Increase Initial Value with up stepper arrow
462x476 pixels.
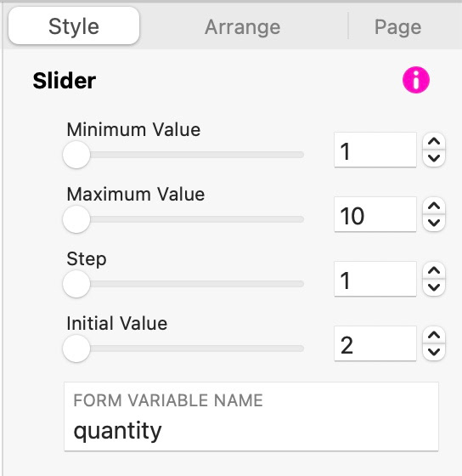pyautogui.click(x=434, y=336)
